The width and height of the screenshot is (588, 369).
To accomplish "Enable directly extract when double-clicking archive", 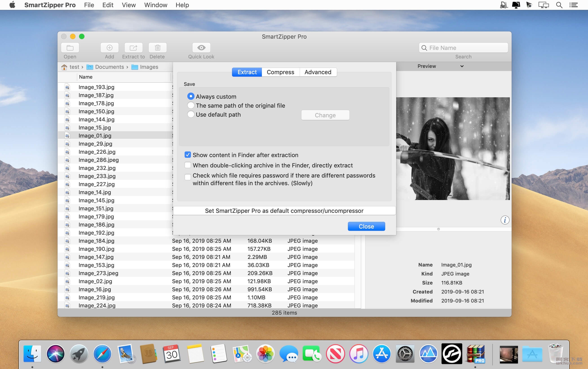I will pyautogui.click(x=188, y=165).
